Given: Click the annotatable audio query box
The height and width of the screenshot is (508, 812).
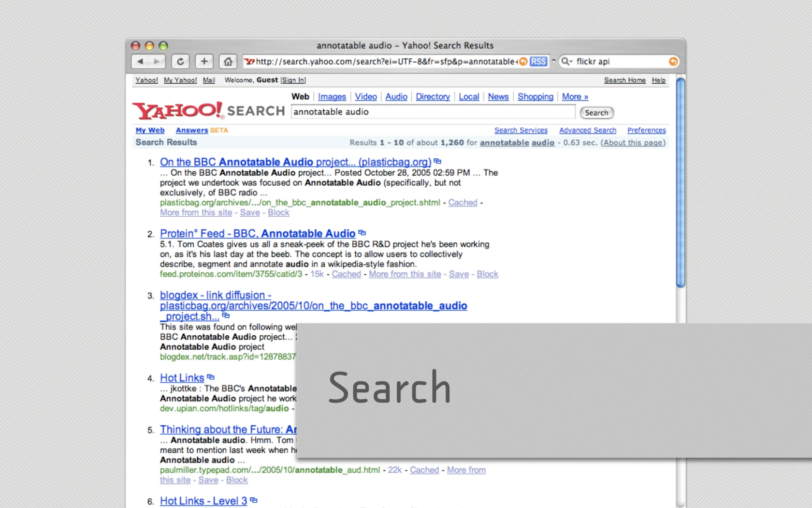Looking at the screenshot, I should (433, 112).
